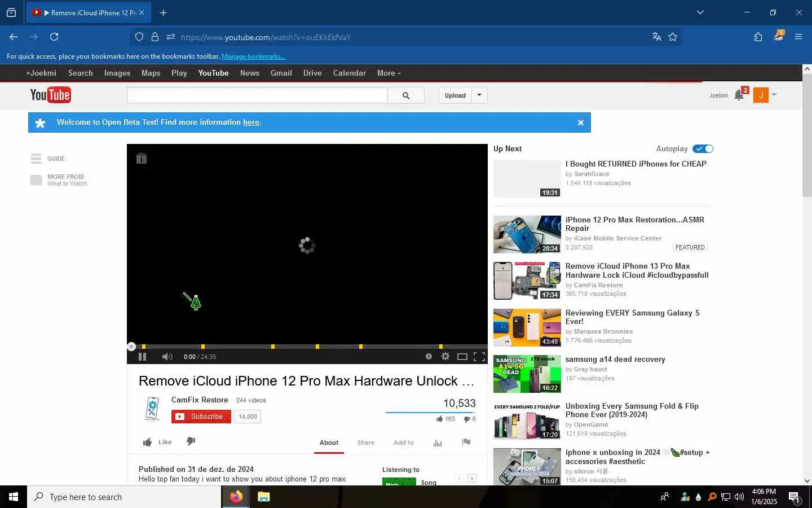Select the Share tab
The height and width of the screenshot is (508, 812).
pos(366,443)
